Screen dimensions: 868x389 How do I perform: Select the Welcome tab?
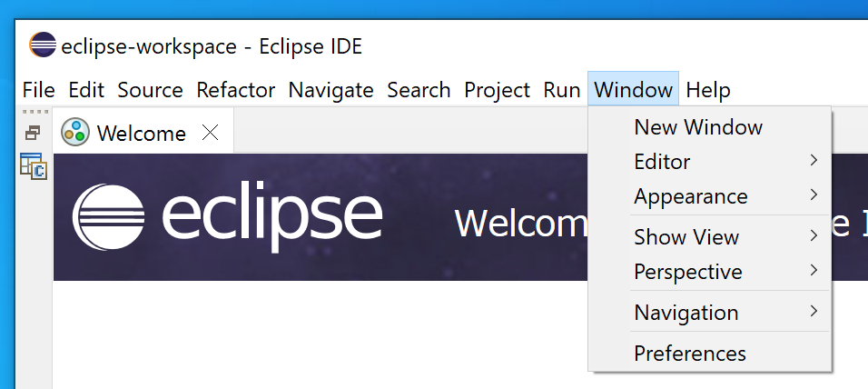[143, 133]
